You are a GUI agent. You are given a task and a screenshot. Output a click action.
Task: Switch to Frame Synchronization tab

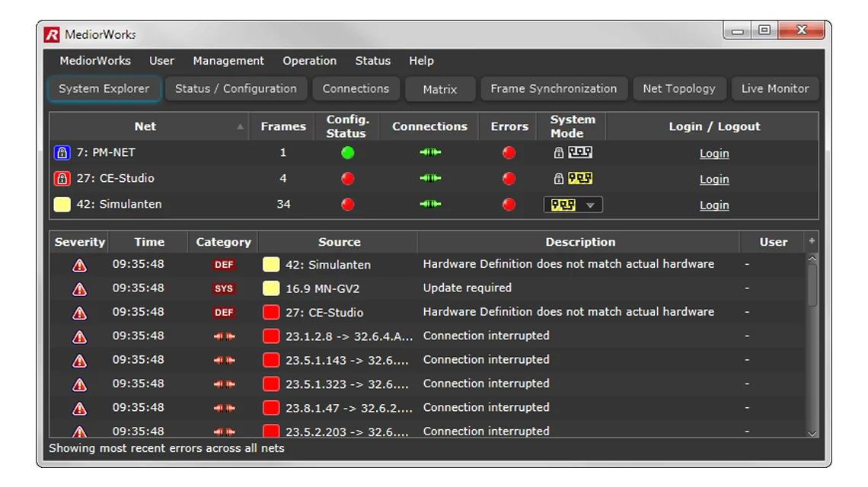click(554, 88)
